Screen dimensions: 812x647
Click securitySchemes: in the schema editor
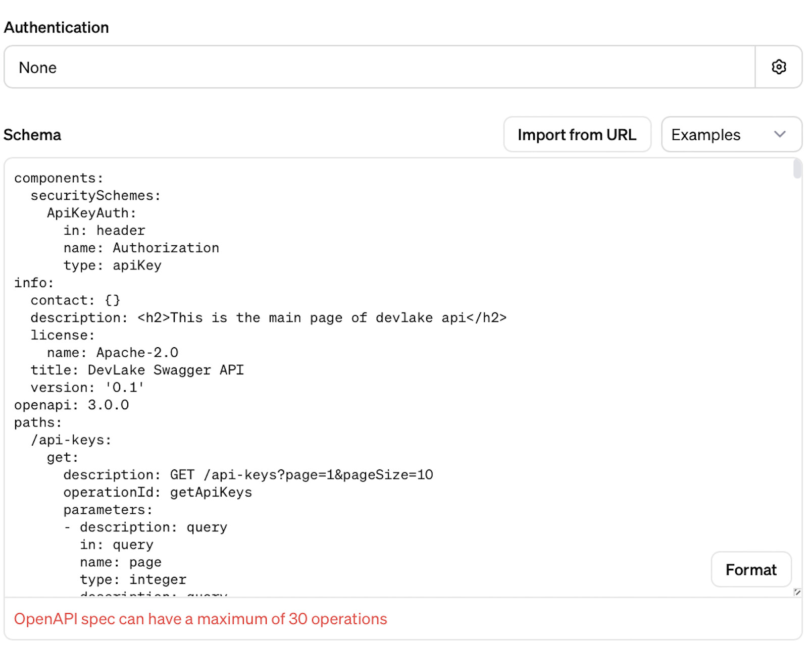[96, 195]
